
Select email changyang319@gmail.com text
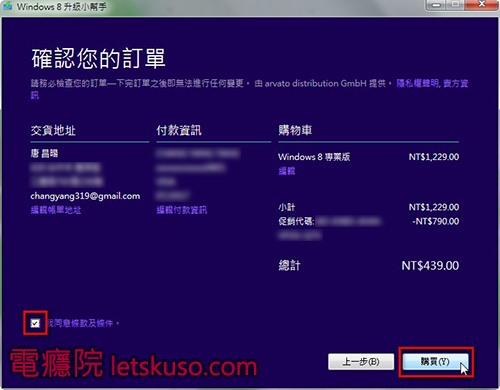[85, 196]
